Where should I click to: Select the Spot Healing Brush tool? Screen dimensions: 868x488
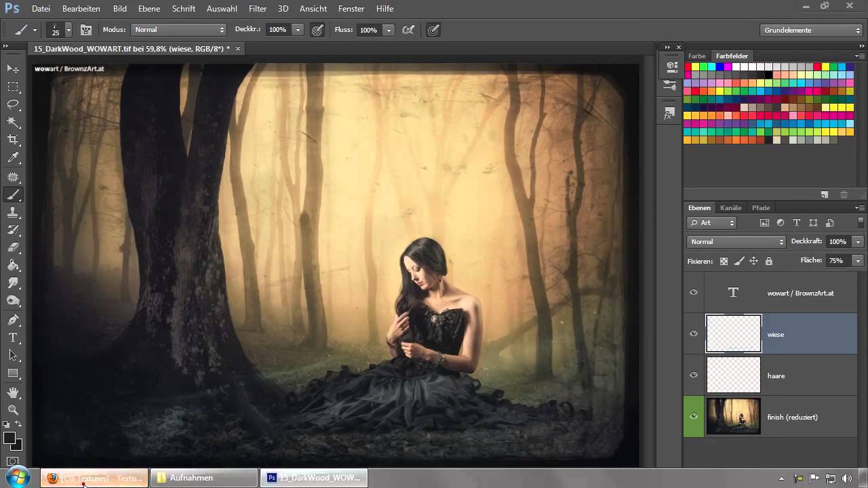click(13, 177)
